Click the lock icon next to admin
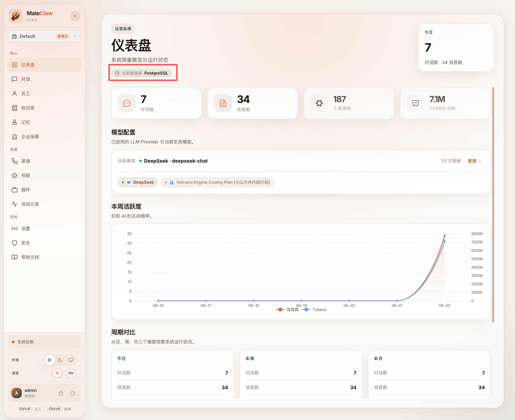 61,393
